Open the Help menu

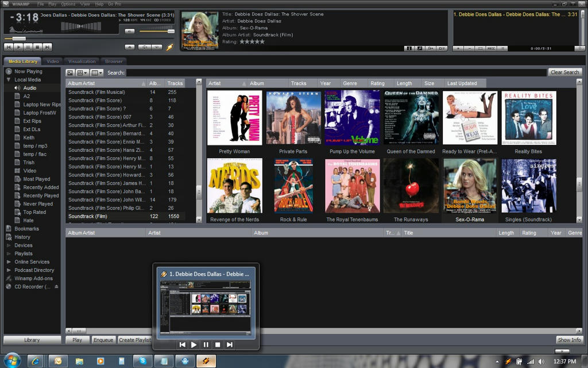(x=99, y=4)
